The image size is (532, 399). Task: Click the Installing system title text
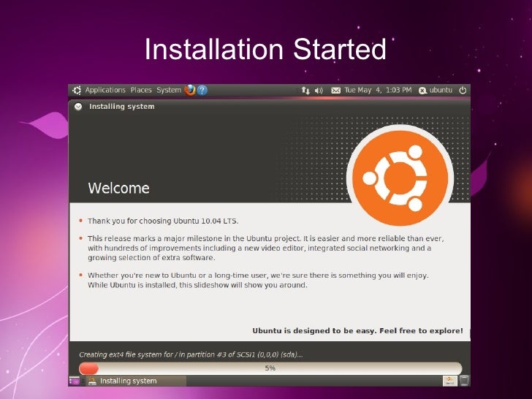(x=122, y=107)
